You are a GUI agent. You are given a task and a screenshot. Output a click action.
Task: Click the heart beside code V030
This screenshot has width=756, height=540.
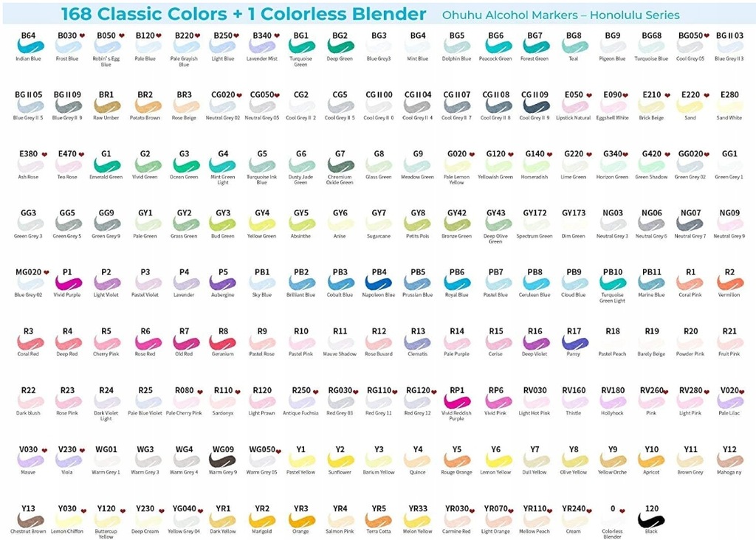44,450
